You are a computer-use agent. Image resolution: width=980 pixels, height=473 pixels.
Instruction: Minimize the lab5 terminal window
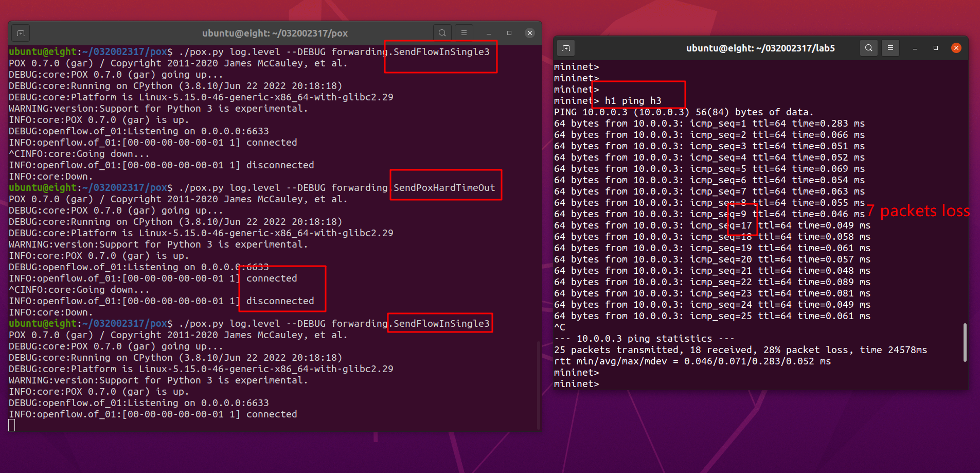(x=915, y=48)
